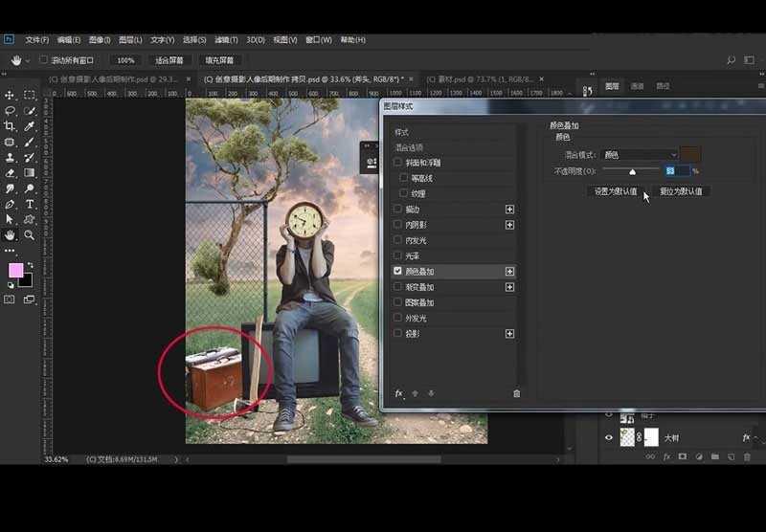The image size is (766, 532).
Task: Open the 混合模式 blend mode dropdown
Action: pyautogui.click(x=636, y=155)
